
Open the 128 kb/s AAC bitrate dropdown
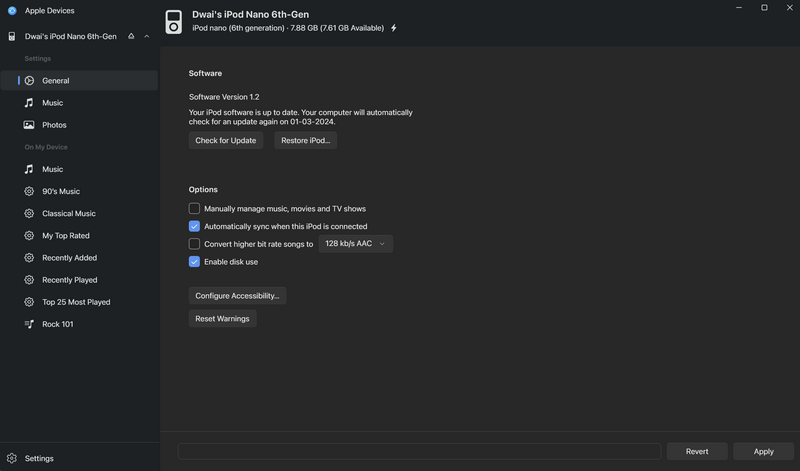click(355, 244)
